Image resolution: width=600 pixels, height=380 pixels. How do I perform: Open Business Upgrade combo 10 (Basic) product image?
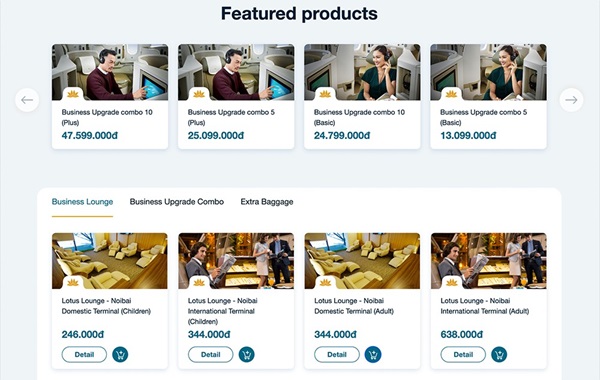(x=362, y=72)
